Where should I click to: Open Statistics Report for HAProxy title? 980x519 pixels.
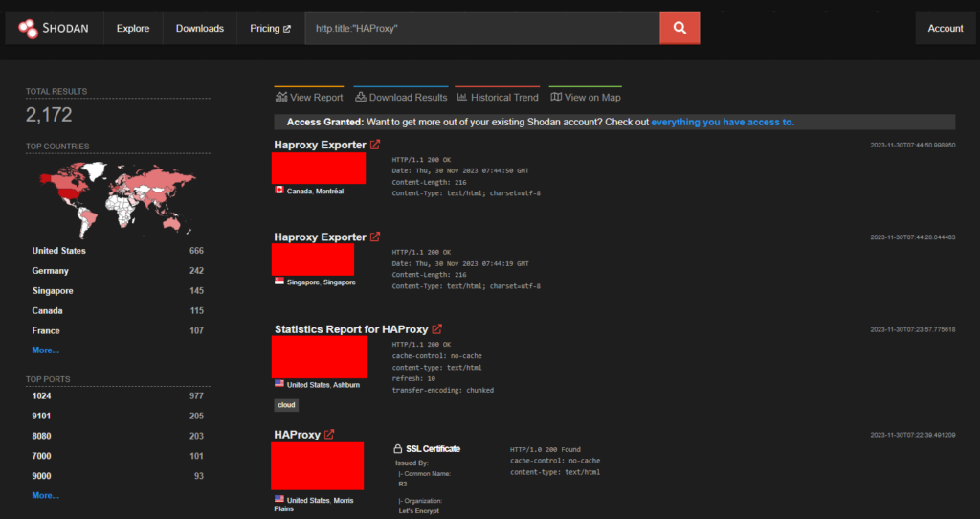click(x=351, y=328)
